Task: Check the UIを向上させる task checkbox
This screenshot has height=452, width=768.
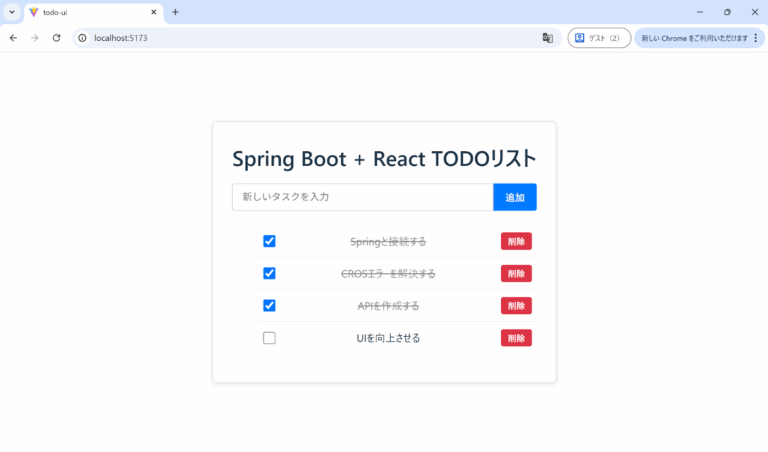Action: coord(269,338)
